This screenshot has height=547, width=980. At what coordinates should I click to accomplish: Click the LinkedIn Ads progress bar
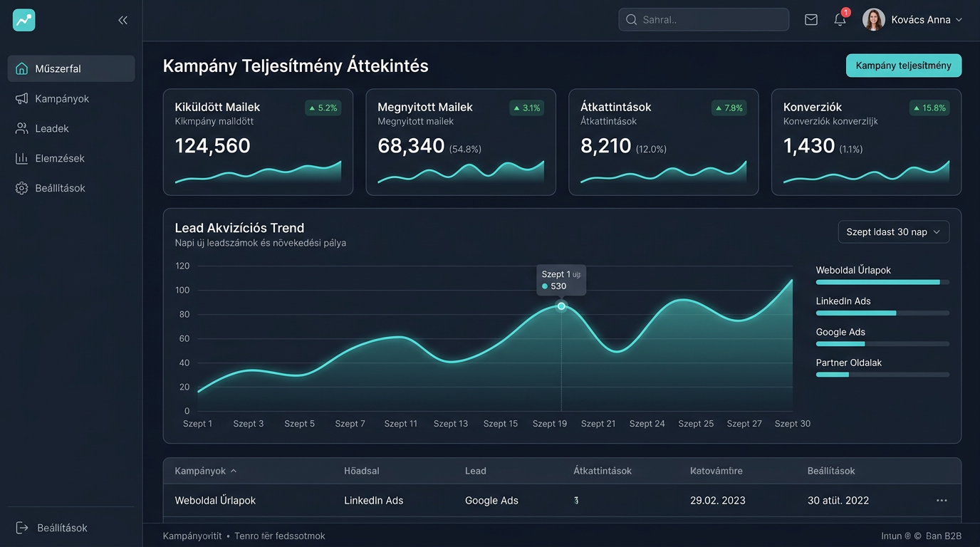(x=882, y=313)
